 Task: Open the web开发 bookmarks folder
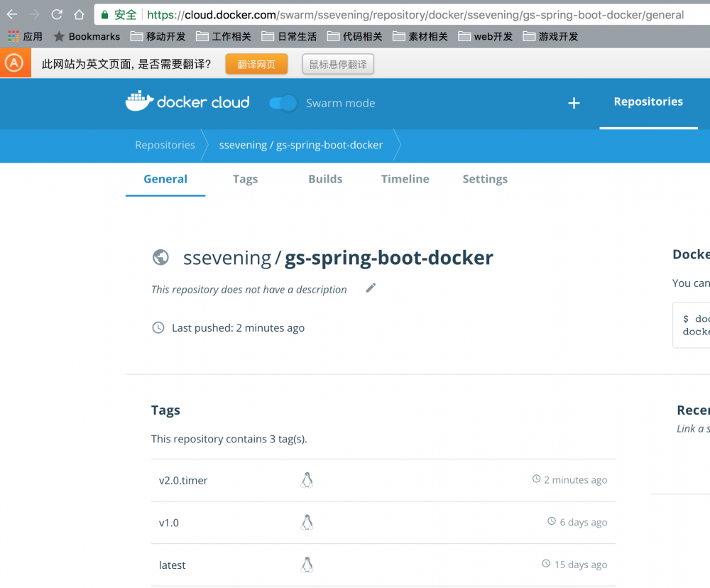pos(485,36)
